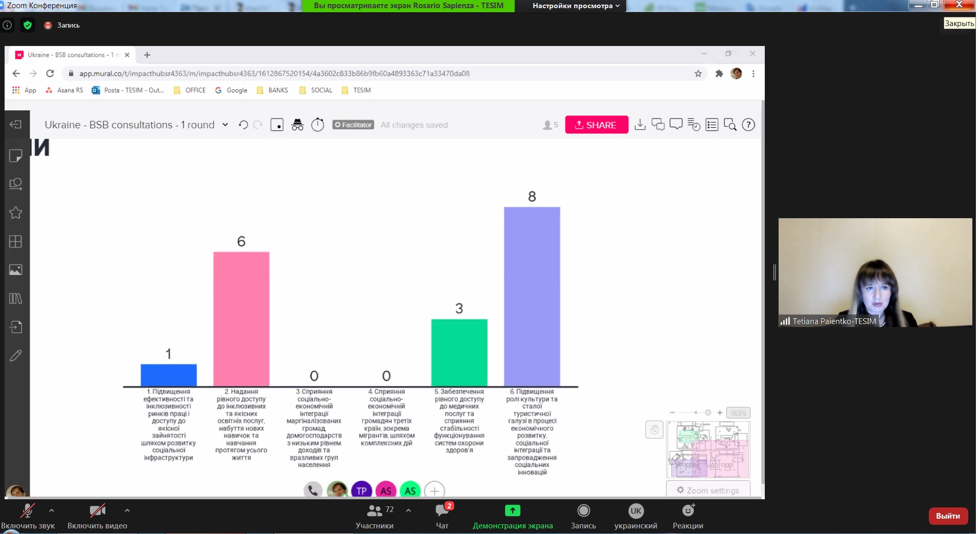Screen dimensions: 980x534
Task: Expand video options arrow next to camera
Action: pyautogui.click(x=127, y=510)
